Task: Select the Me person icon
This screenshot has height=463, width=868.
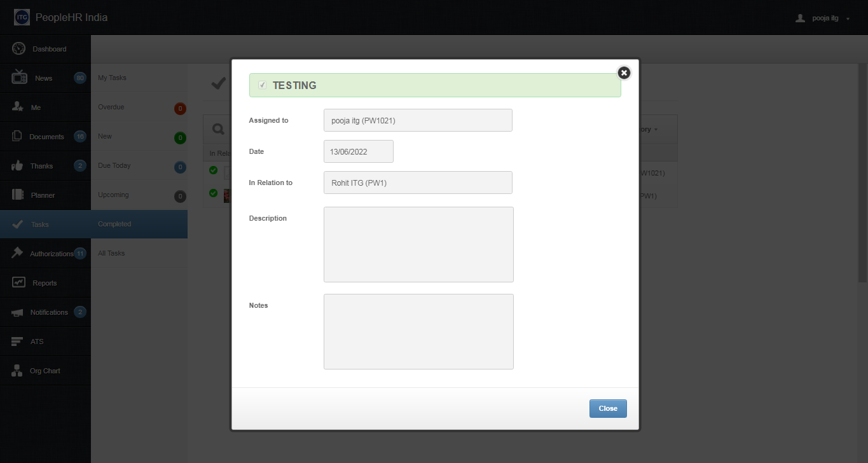Action: [18, 107]
